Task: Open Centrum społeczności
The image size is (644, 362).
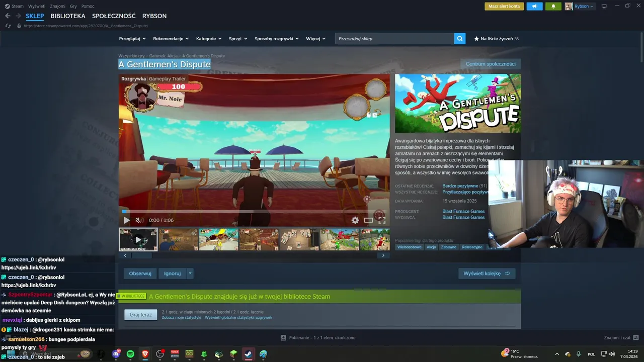Action: click(x=491, y=64)
